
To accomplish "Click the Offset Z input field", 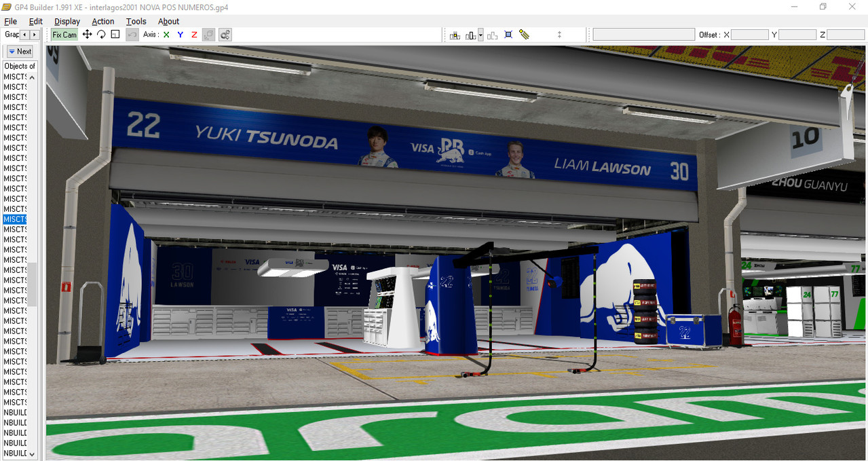I will (846, 35).
